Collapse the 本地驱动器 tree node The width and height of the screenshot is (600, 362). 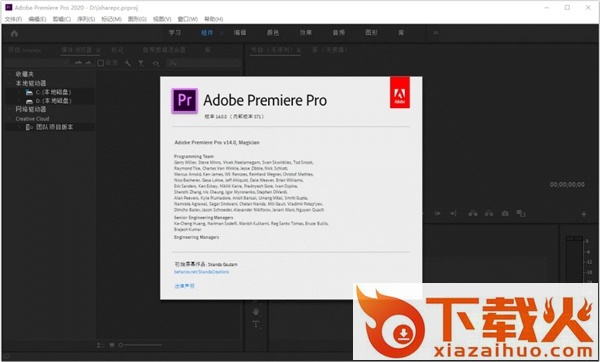(10, 83)
